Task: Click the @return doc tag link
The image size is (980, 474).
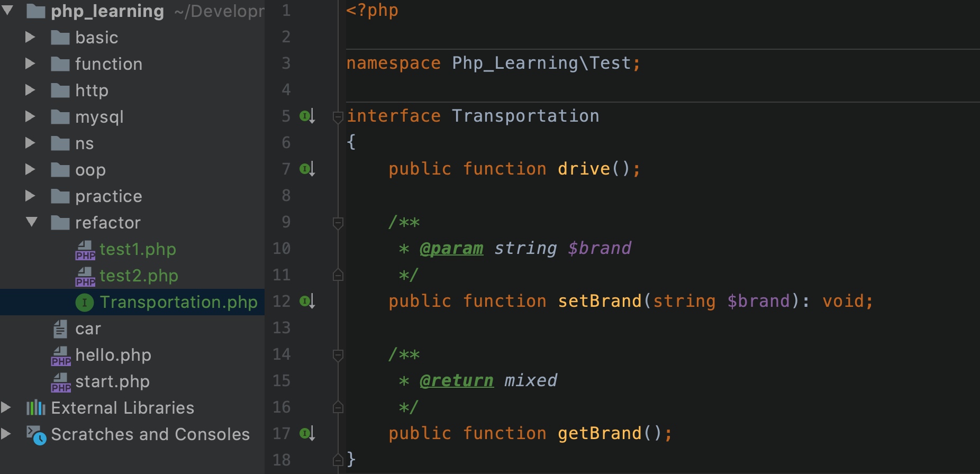Action: (x=457, y=381)
